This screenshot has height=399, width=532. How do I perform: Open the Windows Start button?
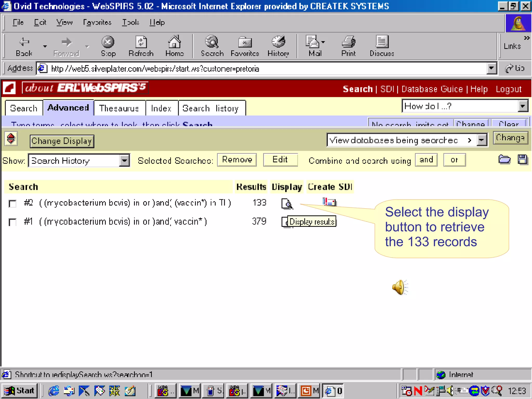point(20,390)
